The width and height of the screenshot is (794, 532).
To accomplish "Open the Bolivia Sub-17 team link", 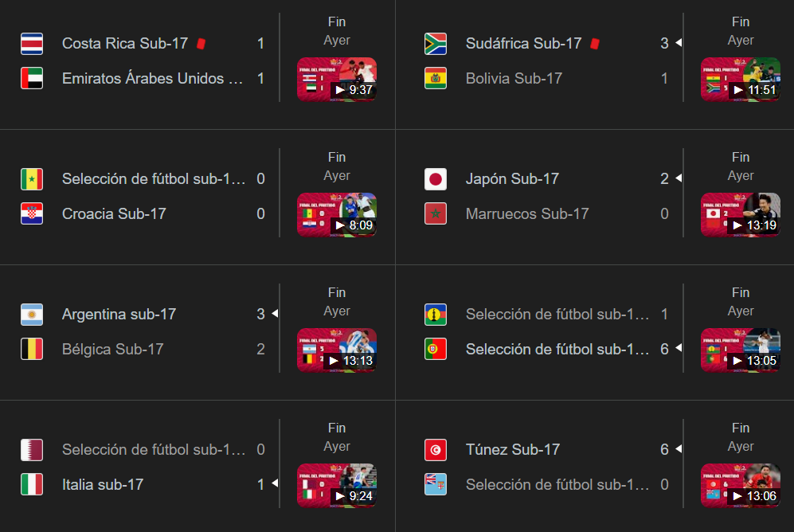I will coord(514,79).
